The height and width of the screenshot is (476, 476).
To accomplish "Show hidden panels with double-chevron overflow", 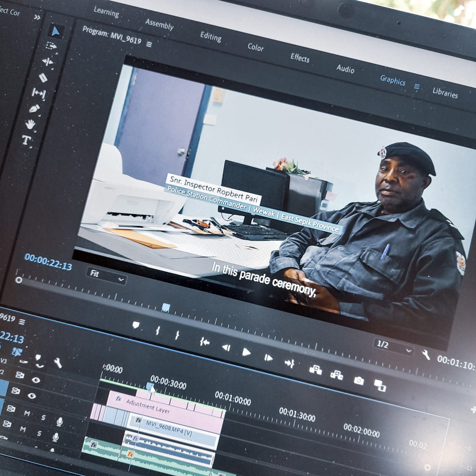I will 37,17.
